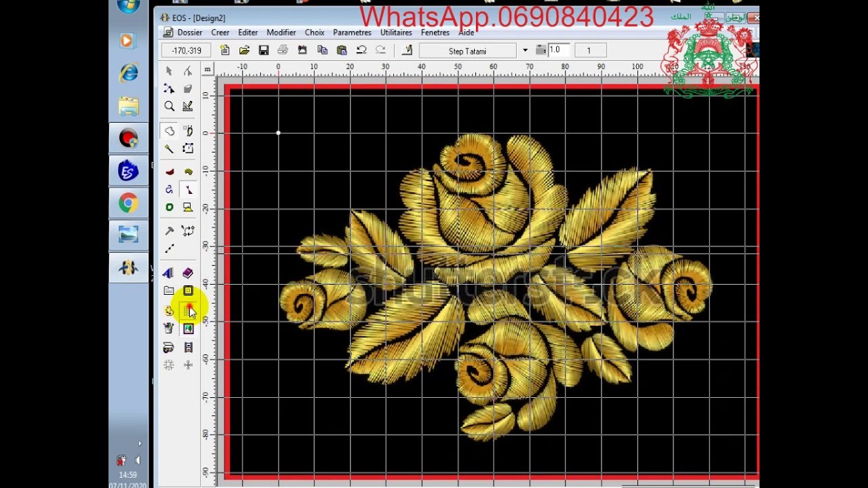The height and width of the screenshot is (488, 868).
Task: Open Internet Explorer from the taskbar
Action: tap(128, 73)
